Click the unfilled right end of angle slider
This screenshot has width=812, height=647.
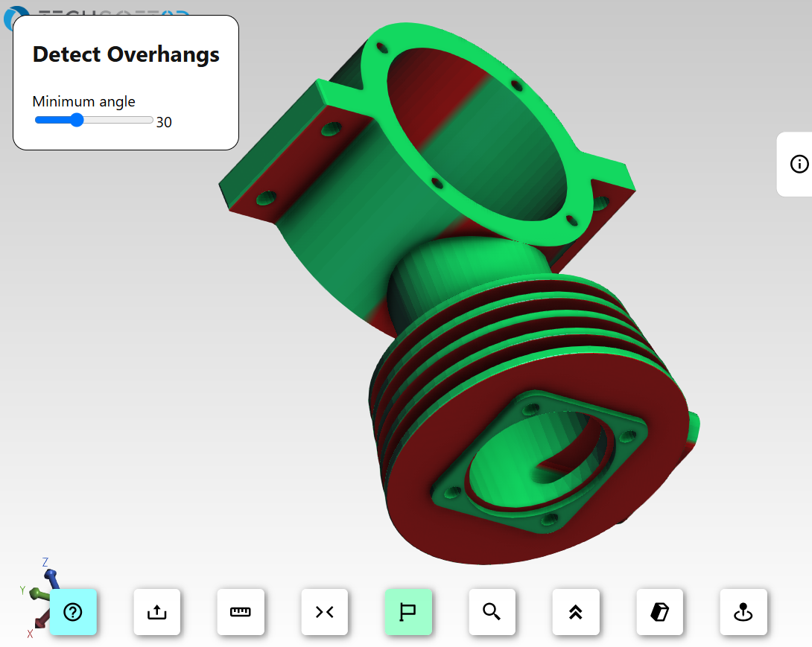point(127,120)
